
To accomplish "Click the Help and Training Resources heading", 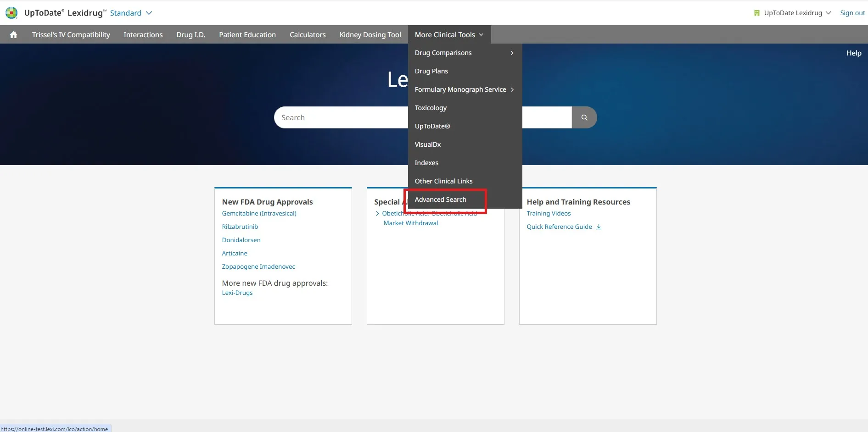I will (578, 202).
